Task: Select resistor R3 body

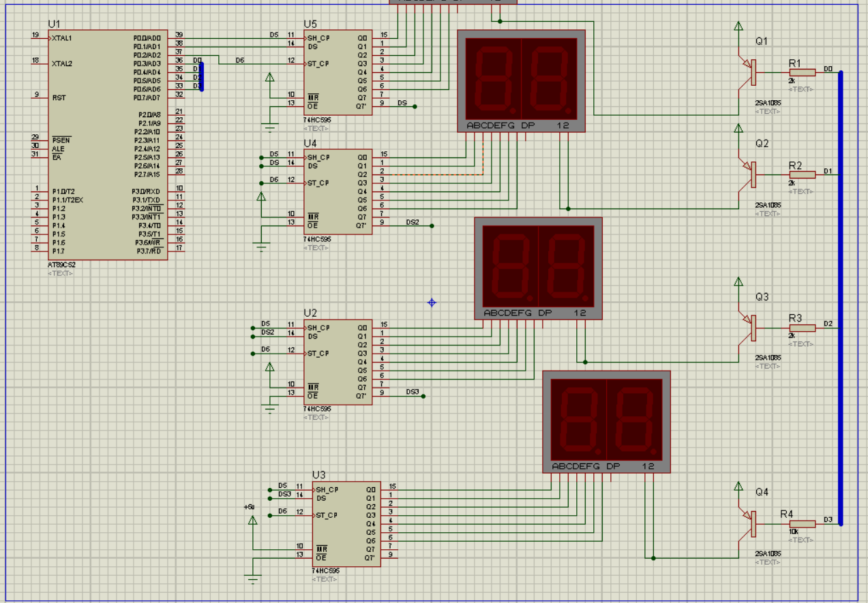Action: tap(802, 328)
